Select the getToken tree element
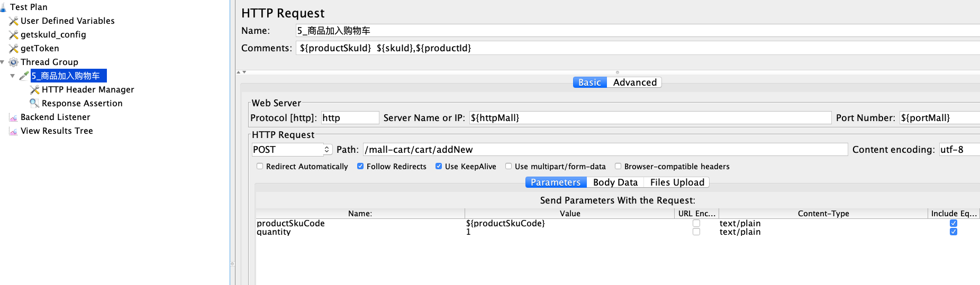This screenshot has width=980, height=285. [x=40, y=49]
